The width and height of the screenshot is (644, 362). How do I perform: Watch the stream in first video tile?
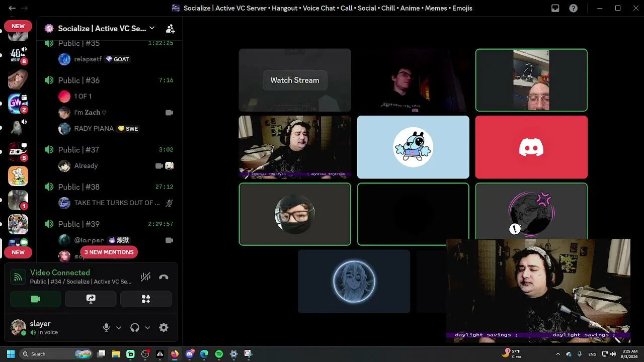295,80
